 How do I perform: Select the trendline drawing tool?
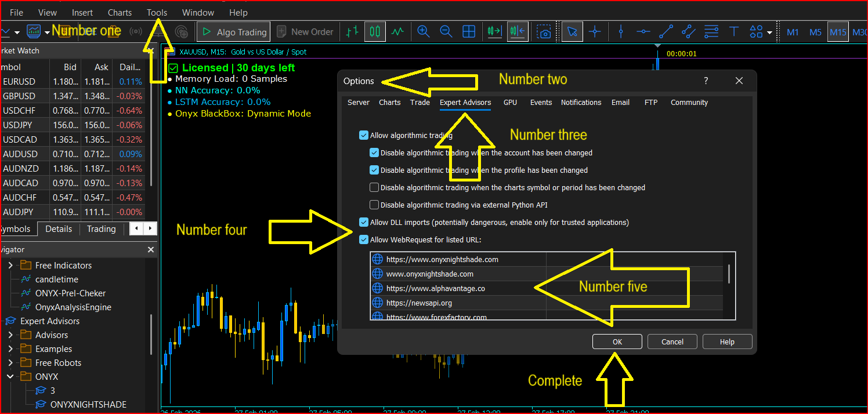click(666, 32)
